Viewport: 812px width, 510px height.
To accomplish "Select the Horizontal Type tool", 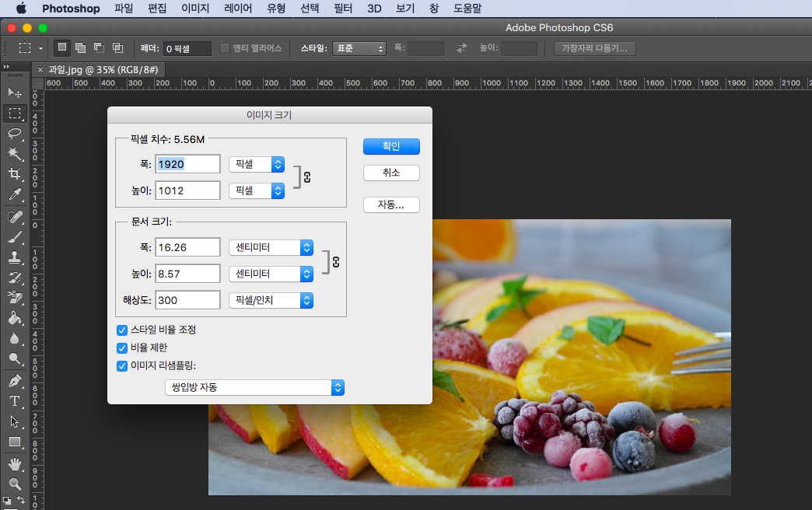I will pos(15,401).
